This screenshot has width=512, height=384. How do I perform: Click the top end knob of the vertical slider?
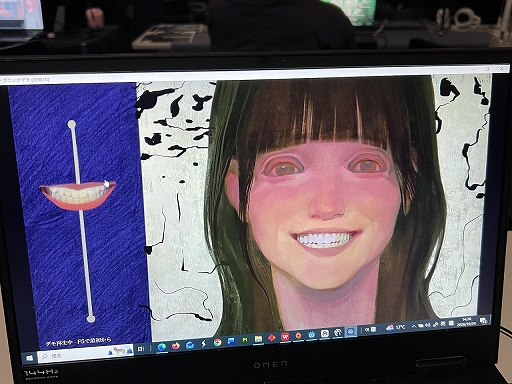coord(72,125)
